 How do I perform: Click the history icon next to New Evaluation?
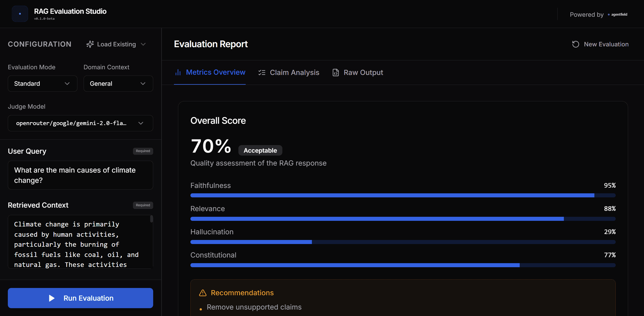[x=575, y=44]
